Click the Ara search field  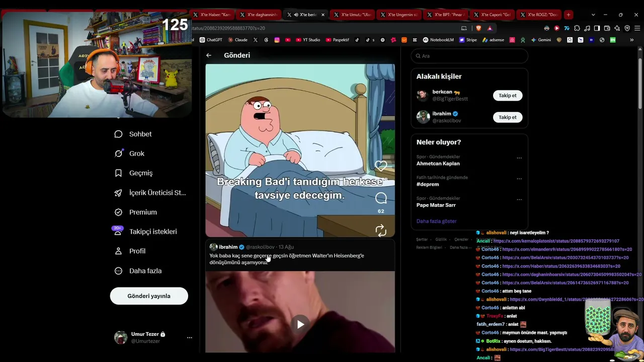[469, 56]
